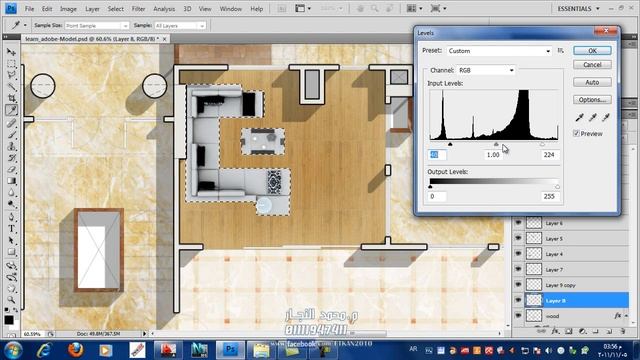Select the Polygonal Lasso tool
The width and height of the screenshot is (640, 360).
(11, 75)
